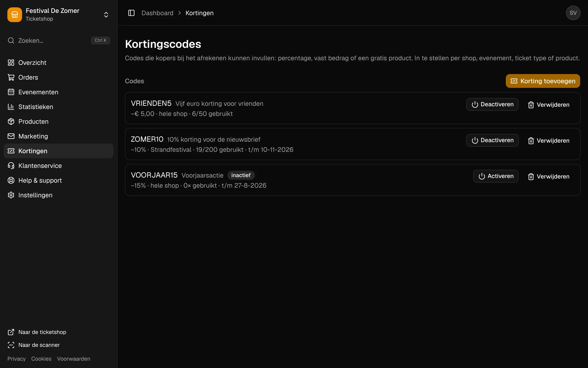Click the Kortingen ticket icon in sidebar
This screenshot has height=368, width=588.
tap(11, 151)
